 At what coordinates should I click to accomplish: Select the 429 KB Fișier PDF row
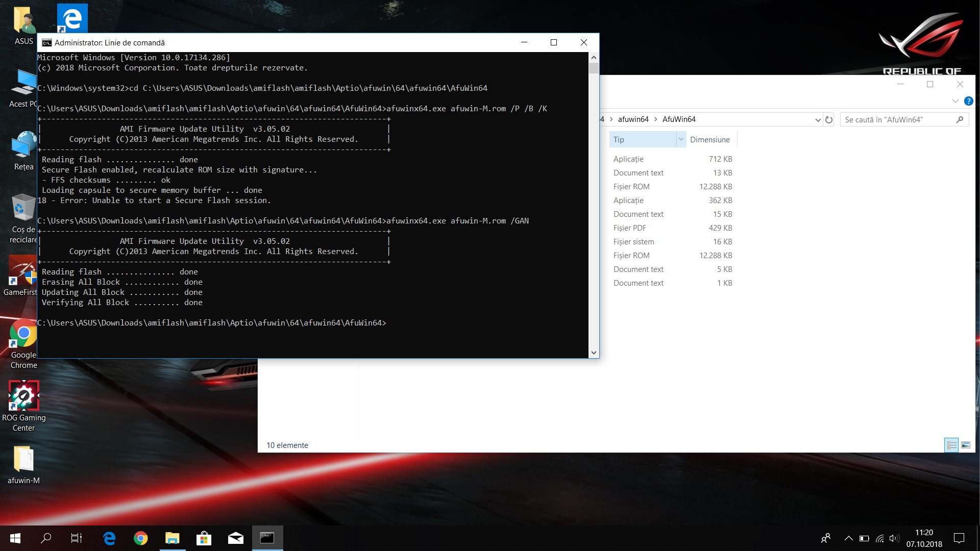coord(673,228)
